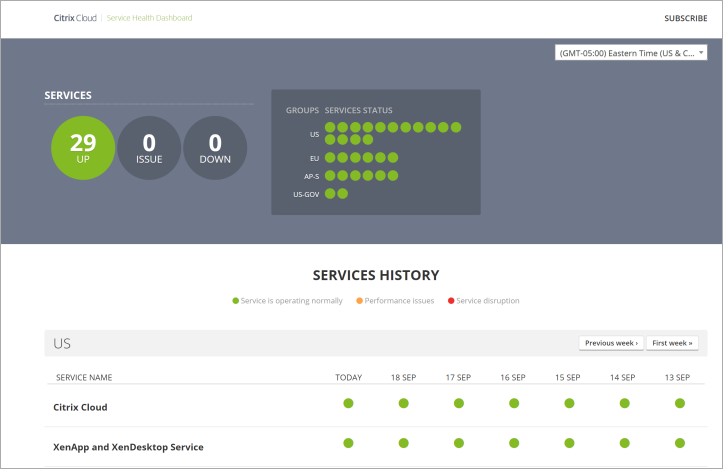
Task: Click XenApp and XenDesktop Service name
Action: pos(128,447)
